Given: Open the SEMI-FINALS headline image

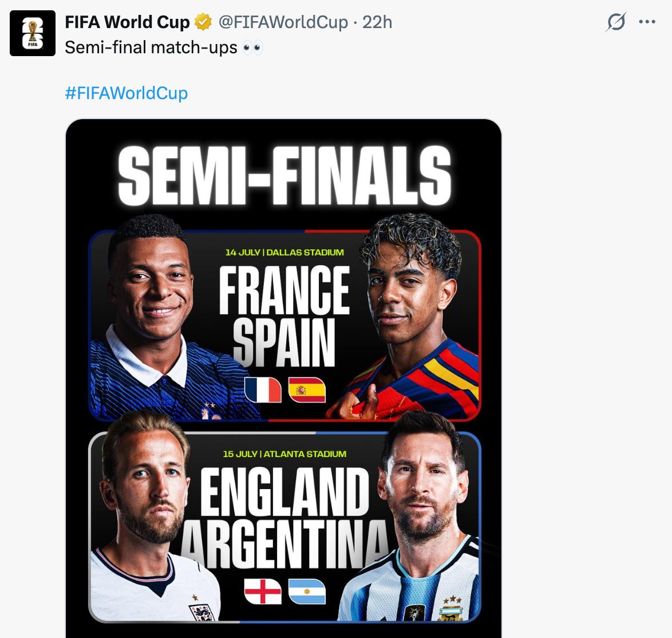Looking at the screenshot, I should (x=284, y=175).
